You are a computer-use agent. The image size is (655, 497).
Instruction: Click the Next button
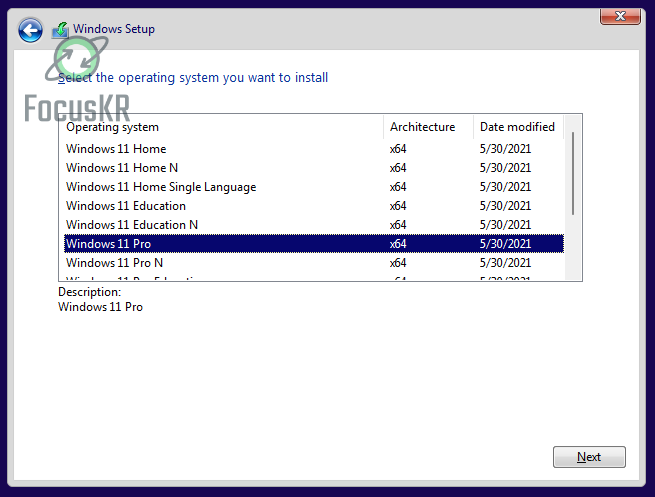[589, 457]
